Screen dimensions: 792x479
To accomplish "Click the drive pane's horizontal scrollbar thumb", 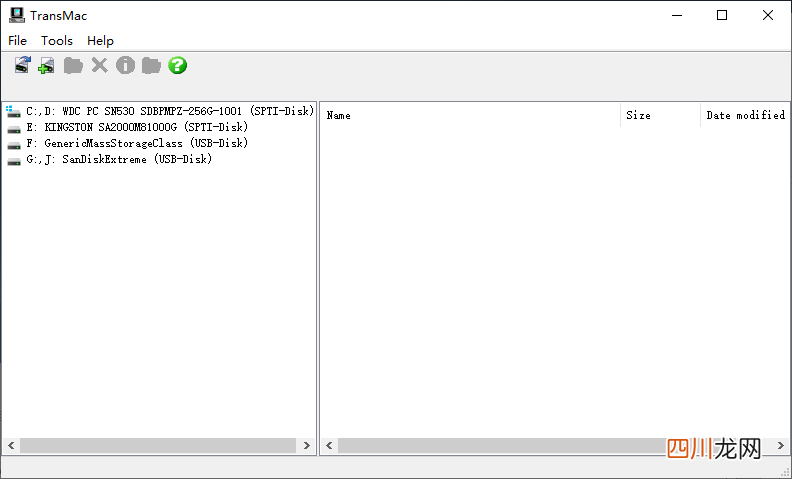I will pyautogui.click(x=158, y=445).
